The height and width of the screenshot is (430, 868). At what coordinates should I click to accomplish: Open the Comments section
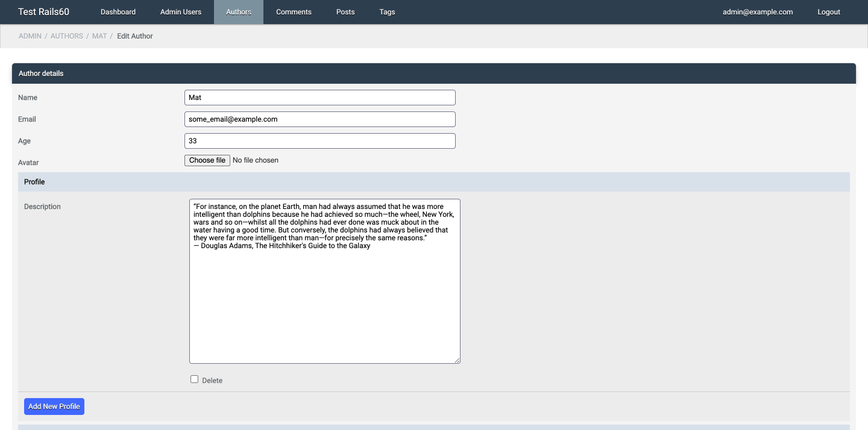click(x=294, y=12)
